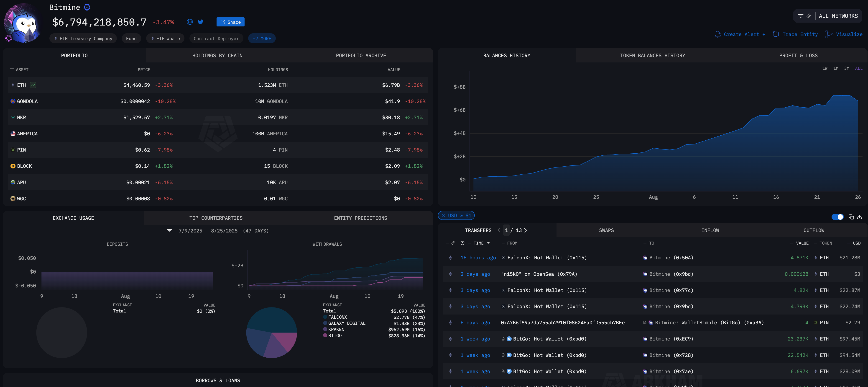Switch to HOLDINGS BY CHAIN tab
The width and height of the screenshot is (868, 387).
pyautogui.click(x=217, y=55)
